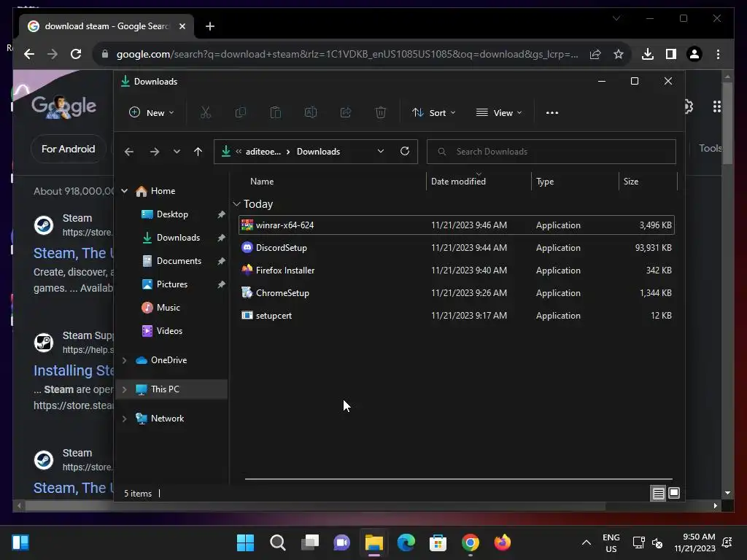This screenshot has height=560, width=747.
Task: Click the For Android filter chip
Action: tap(68, 149)
